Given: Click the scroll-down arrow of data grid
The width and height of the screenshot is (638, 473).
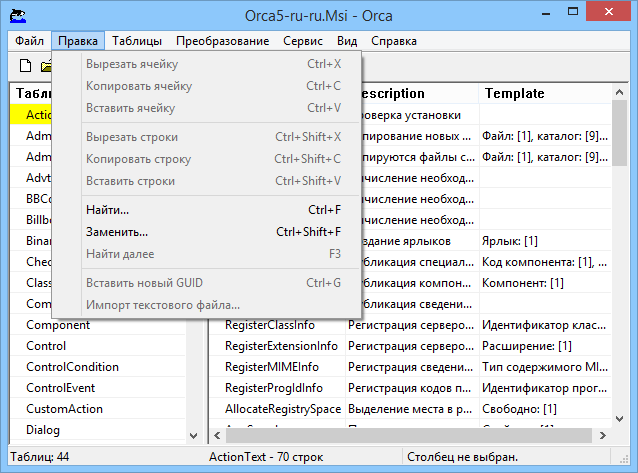Looking at the screenshot, I should (x=619, y=418).
